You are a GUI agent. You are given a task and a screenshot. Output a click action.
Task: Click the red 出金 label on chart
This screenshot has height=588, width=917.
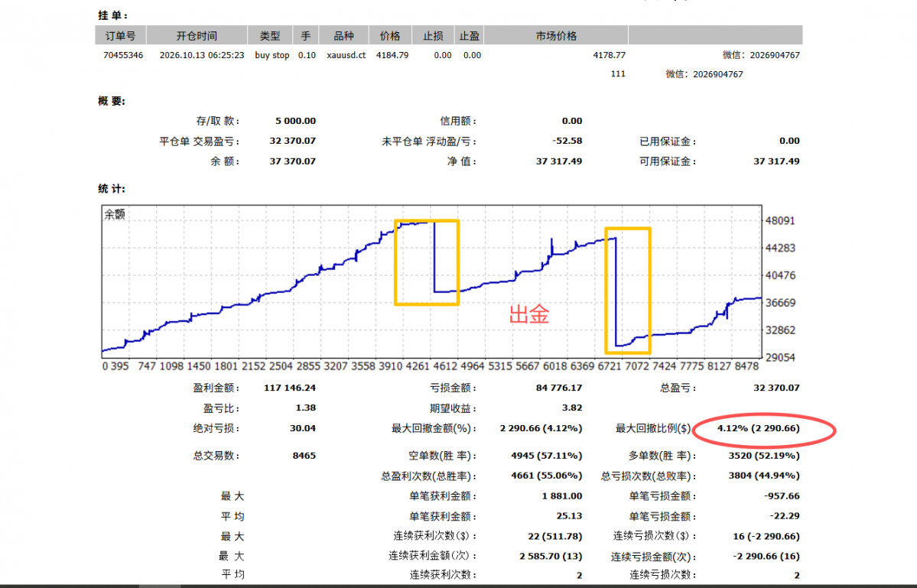click(529, 313)
